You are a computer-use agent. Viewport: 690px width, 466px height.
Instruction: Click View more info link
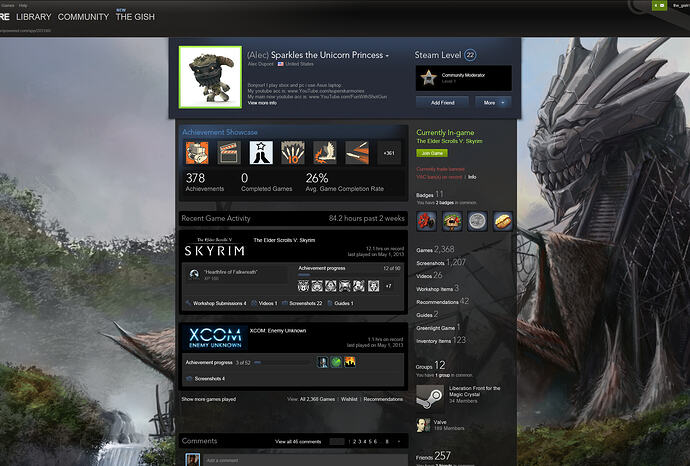coord(262,103)
